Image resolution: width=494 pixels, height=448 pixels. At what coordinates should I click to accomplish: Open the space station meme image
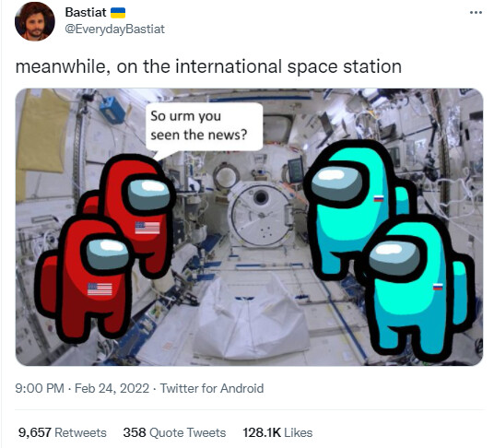[249, 227]
